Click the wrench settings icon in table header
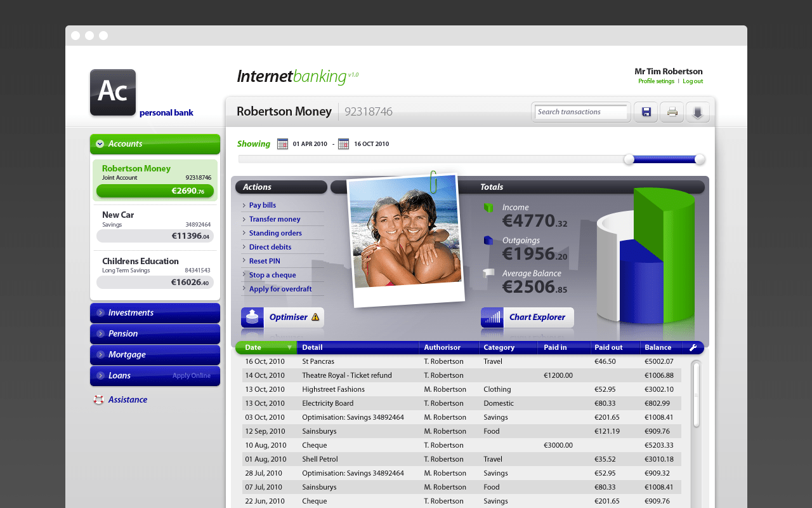 pyautogui.click(x=693, y=347)
